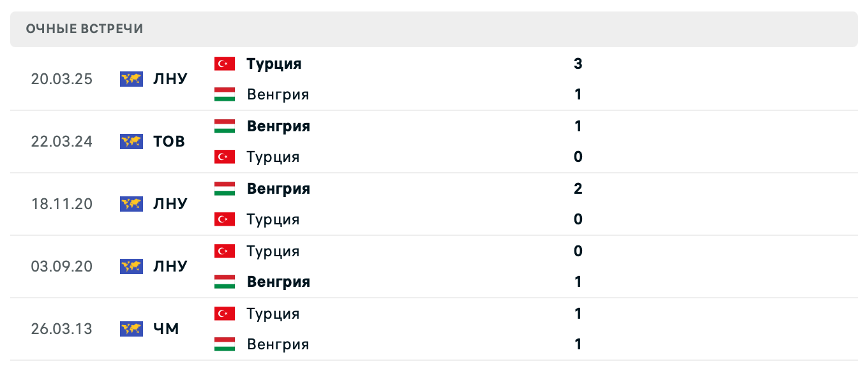Screen dimensions: 868x371
Task: Click the ТОВ competition label
Action: coord(168,142)
